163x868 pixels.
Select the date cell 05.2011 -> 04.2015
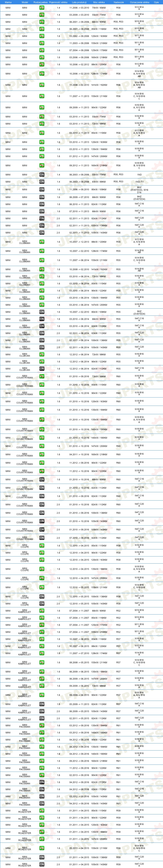point(79,848)
